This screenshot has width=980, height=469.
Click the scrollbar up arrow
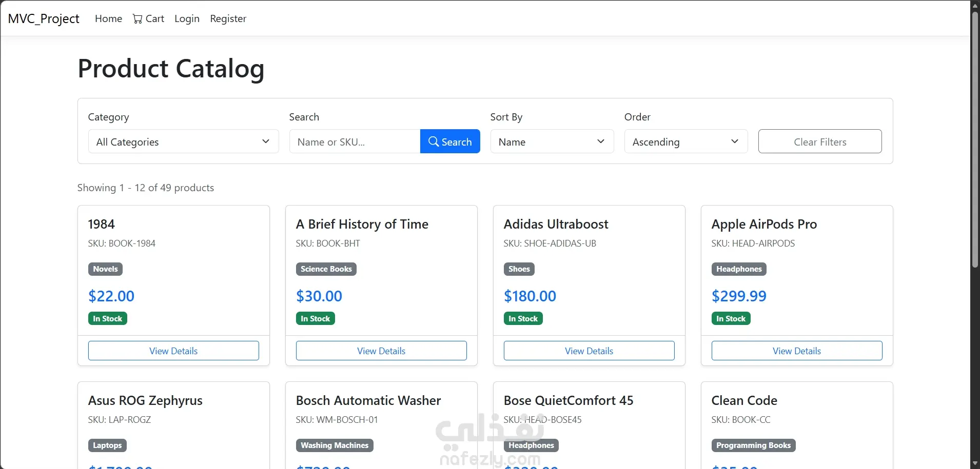[x=975, y=5]
